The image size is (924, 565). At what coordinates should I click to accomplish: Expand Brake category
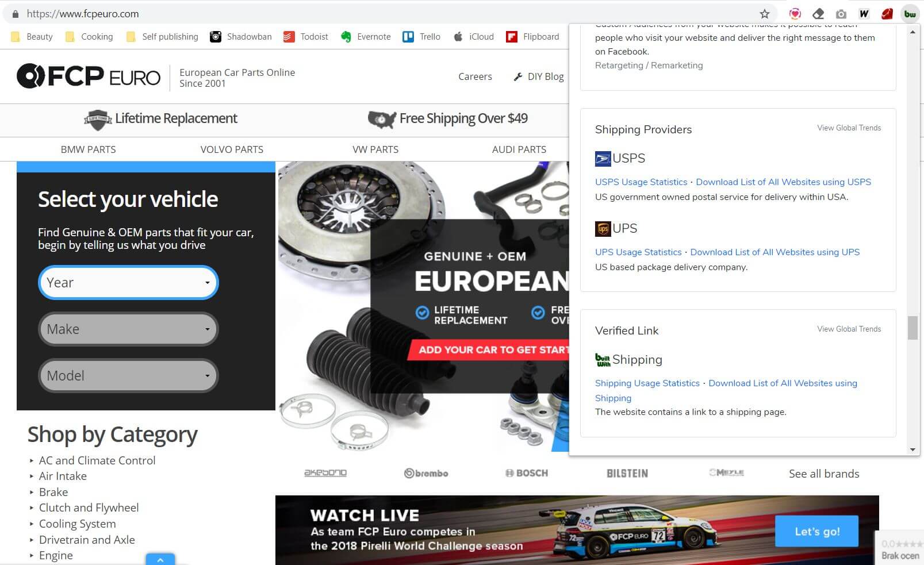point(53,492)
